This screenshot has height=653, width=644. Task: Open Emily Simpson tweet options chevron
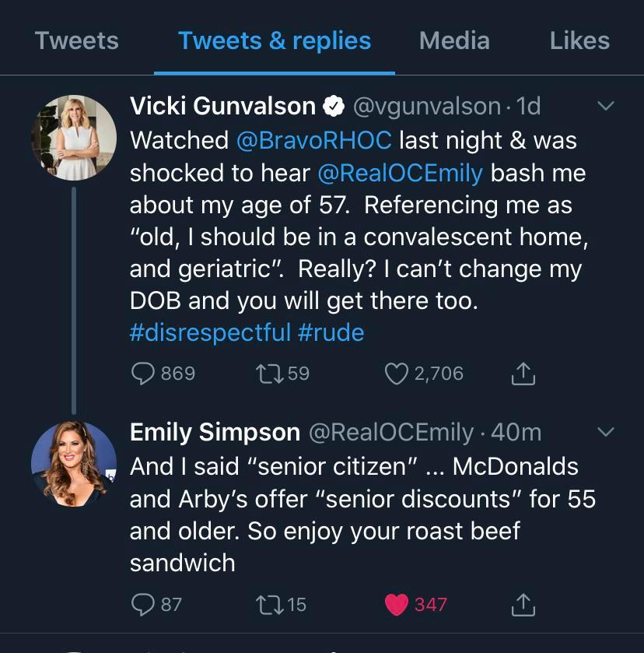tap(605, 432)
